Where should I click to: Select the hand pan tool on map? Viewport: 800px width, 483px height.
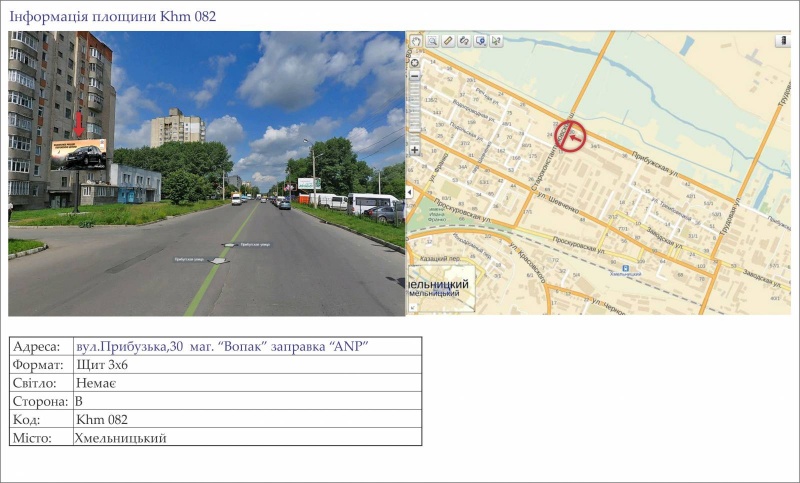416,41
